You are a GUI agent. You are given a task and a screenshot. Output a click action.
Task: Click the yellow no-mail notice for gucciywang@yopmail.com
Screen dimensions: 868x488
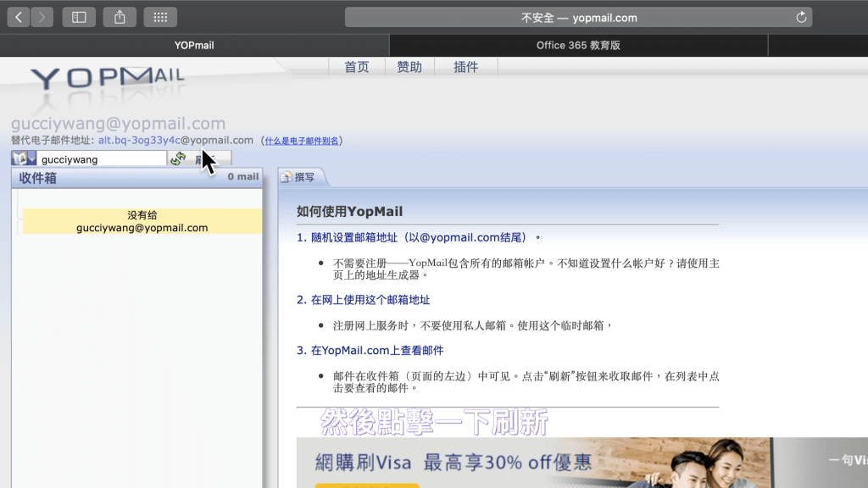coord(142,221)
